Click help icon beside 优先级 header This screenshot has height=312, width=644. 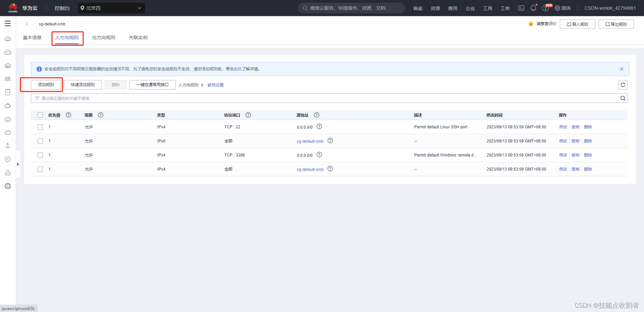[68, 115]
